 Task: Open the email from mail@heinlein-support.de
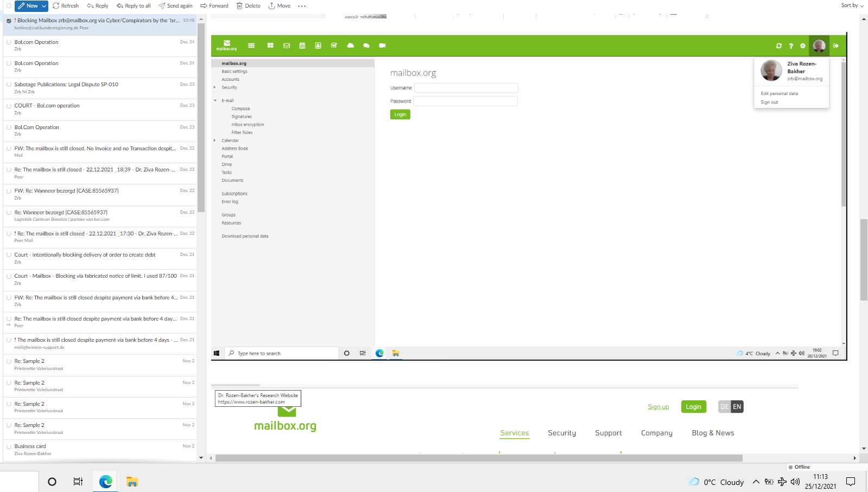click(x=100, y=343)
